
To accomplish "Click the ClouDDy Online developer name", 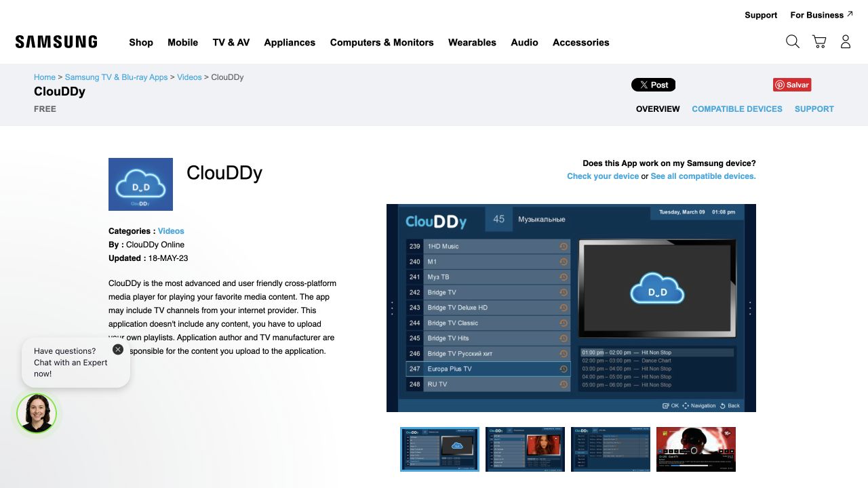I will coord(155,245).
